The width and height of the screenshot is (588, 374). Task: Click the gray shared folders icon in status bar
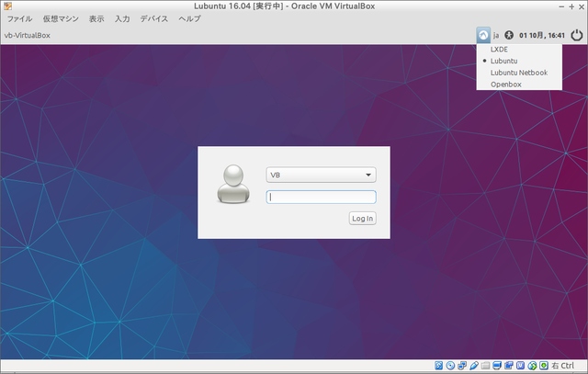coord(486,366)
